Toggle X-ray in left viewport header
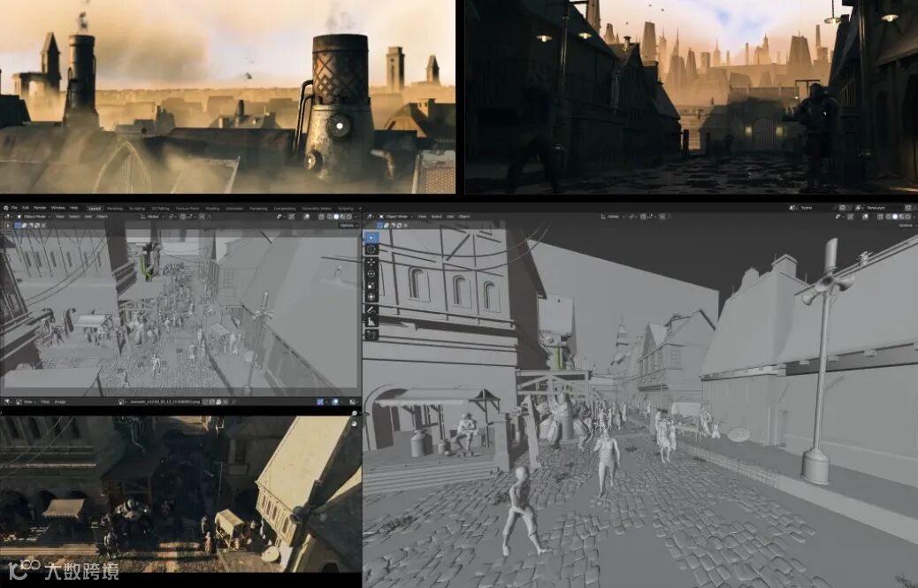 [x=321, y=217]
